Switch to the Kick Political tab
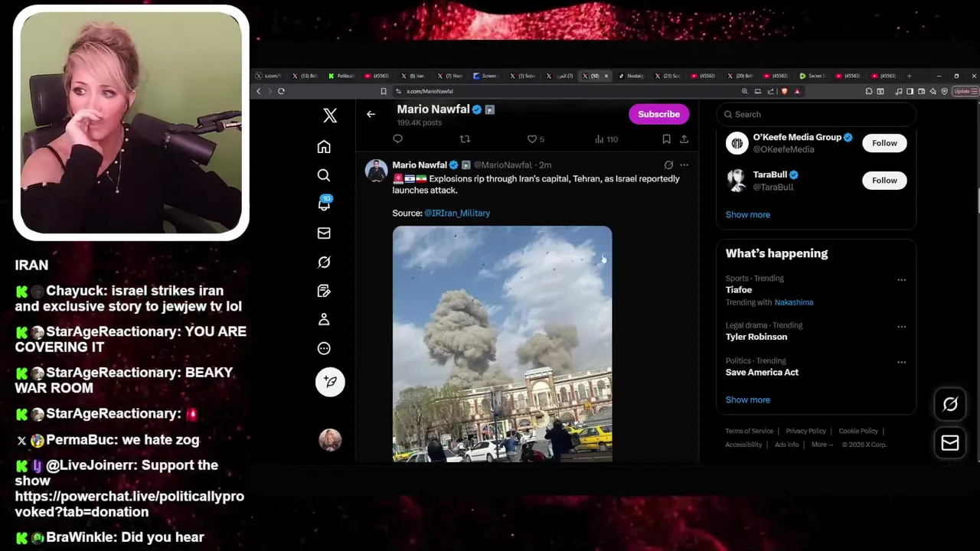 (x=341, y=76)
